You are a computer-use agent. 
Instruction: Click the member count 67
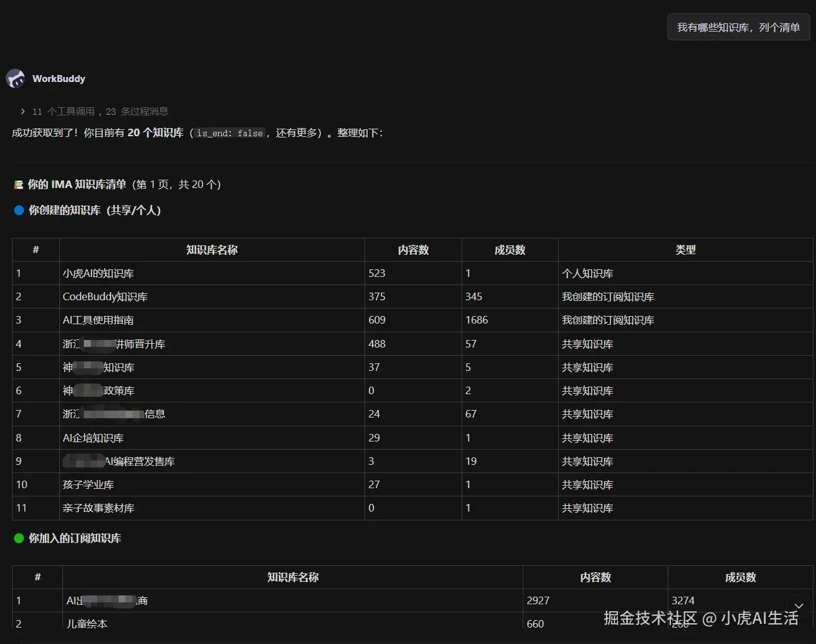point(471,414)
